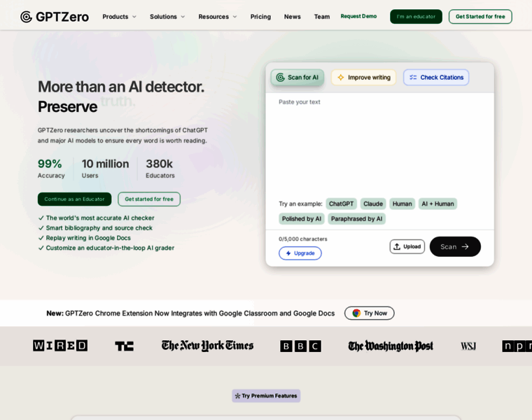Expand the Products dropdown menu
The width and height of the screenshot is (532, 420).
click(119, 17)
